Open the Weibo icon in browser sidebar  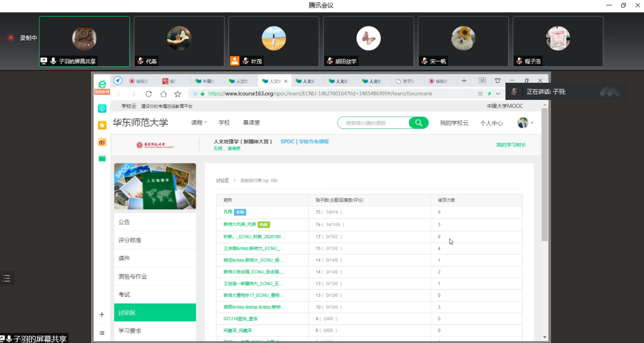(102, 142)
